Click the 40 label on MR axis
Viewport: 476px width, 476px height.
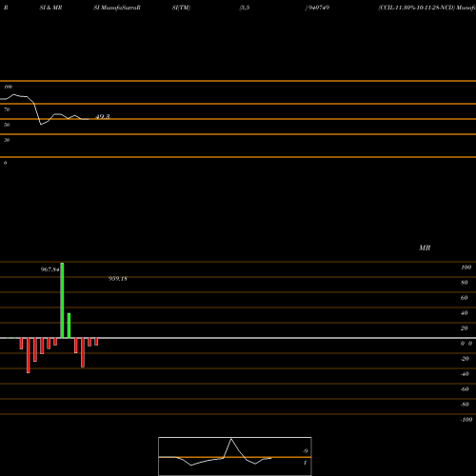pyautogui.click(x=465, y=313)
